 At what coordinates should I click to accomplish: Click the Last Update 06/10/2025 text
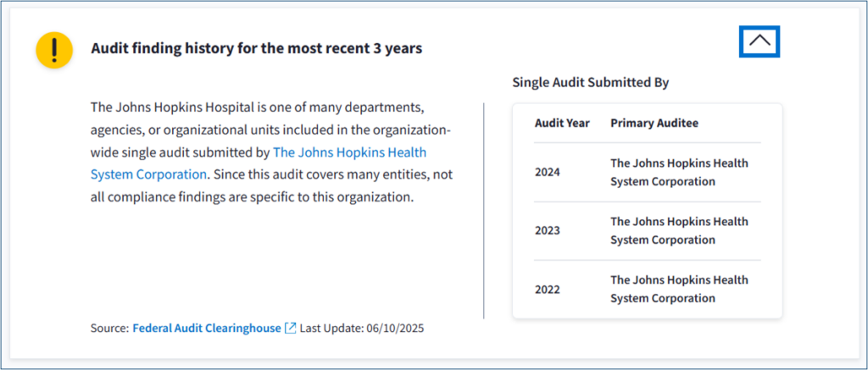point(362,328)
